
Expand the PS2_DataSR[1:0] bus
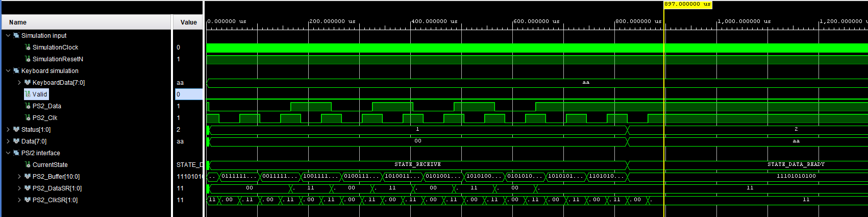coord(19,188)
